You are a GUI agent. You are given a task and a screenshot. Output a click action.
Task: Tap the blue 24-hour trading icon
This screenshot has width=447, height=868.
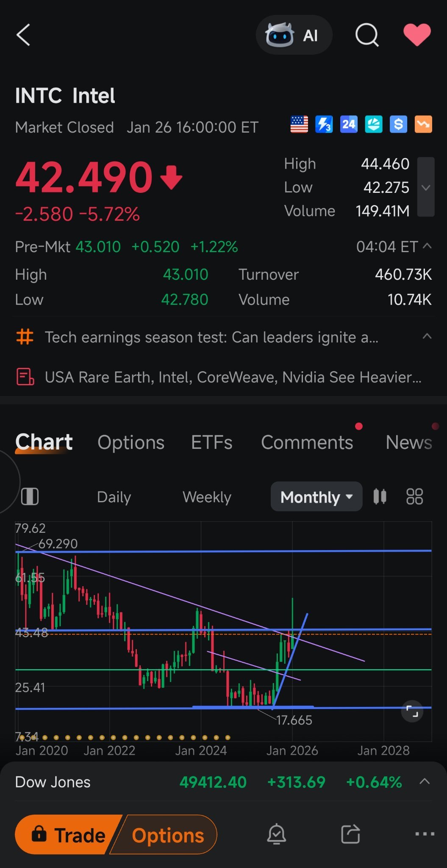coord(349,124)
